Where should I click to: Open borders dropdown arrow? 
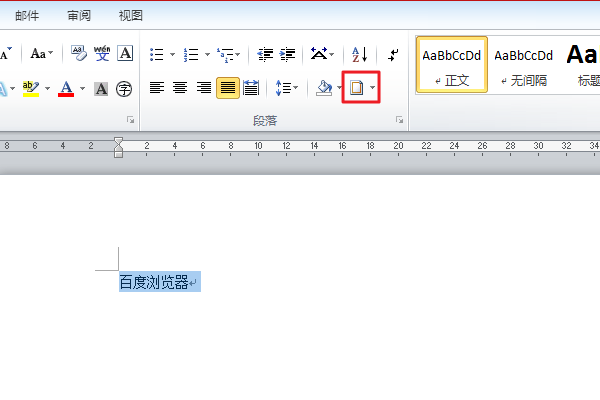[x=372, y=88]
